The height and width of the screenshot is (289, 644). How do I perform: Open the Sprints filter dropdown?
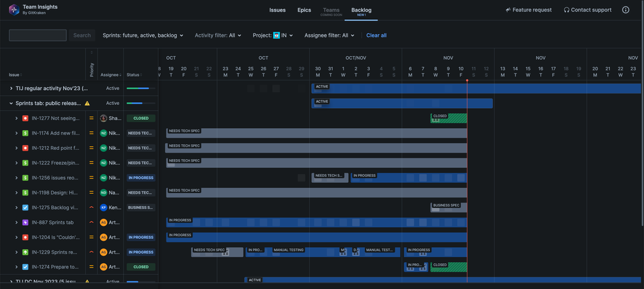pos(143,35)
